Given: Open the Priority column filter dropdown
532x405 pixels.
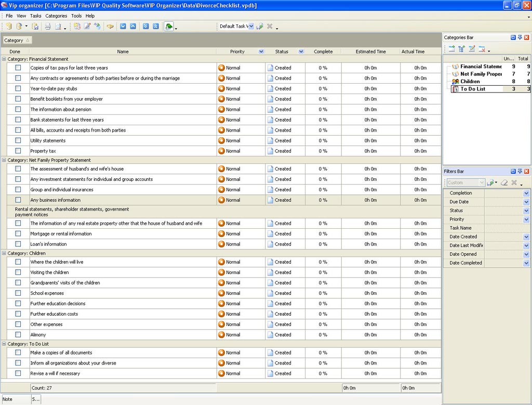Looking at the screenshot, I should point(261,51).
